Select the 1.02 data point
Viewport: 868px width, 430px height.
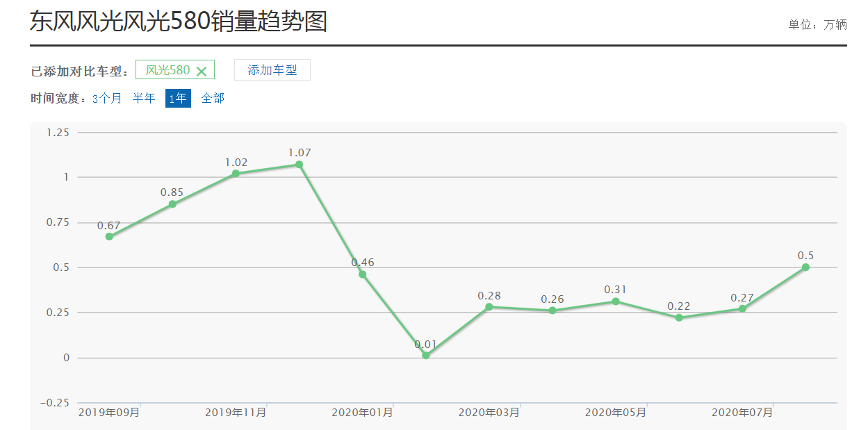pyautogui.click(x=236, y=174)
